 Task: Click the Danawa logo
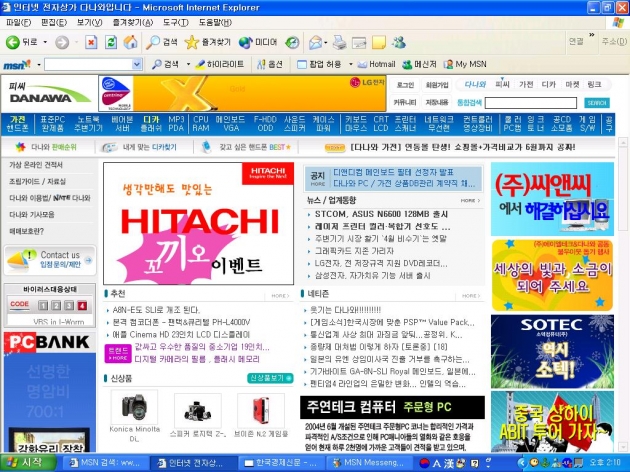click(x=49, y=93)
